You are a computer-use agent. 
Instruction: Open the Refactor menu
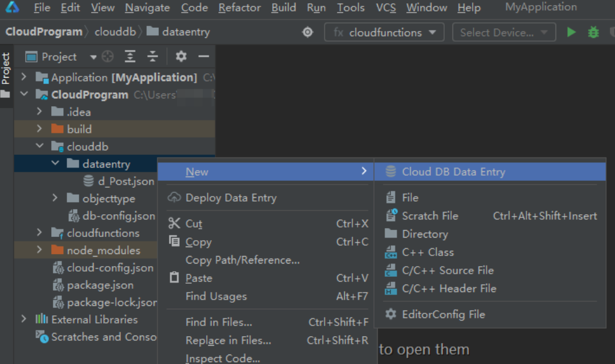point(239,8)
